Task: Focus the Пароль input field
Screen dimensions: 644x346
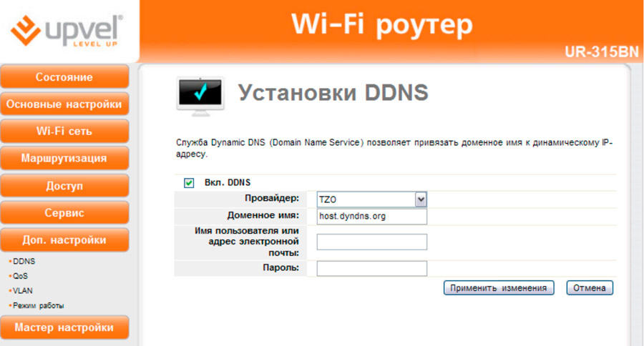Action: (371, 268)
